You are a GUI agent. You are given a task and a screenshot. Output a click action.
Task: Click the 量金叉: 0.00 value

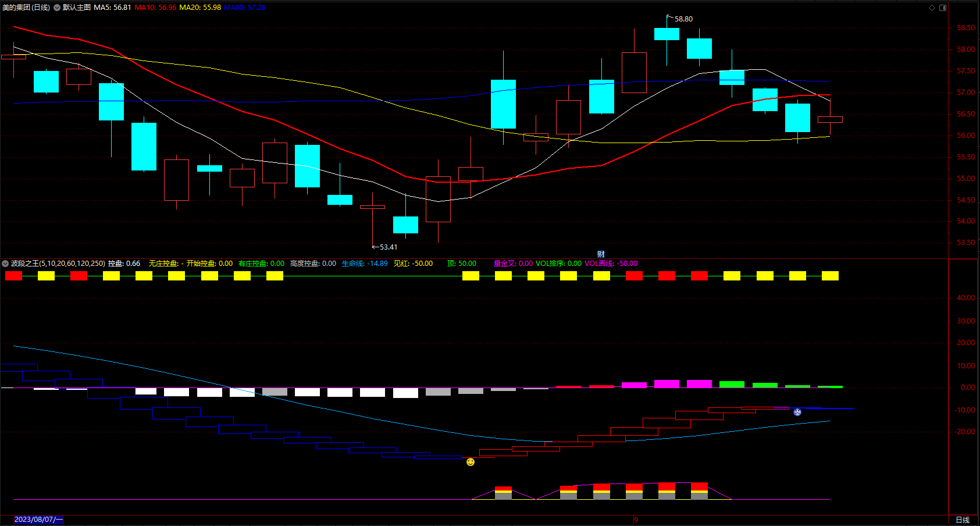[513, 264]
